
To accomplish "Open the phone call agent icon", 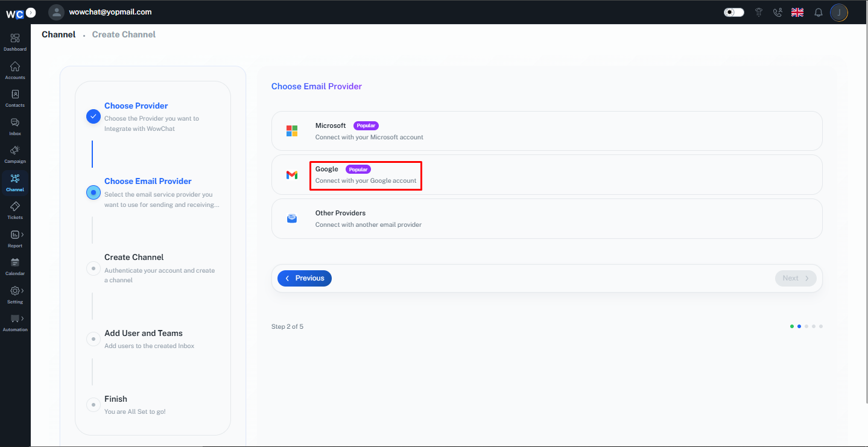I will [x=778, y=12].
